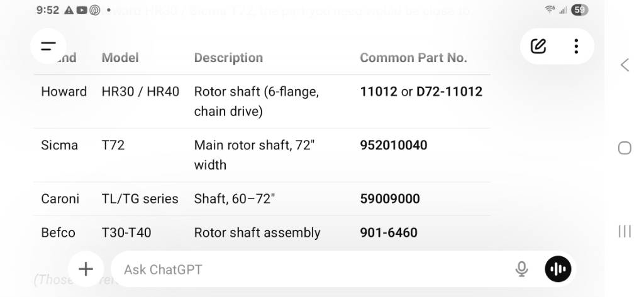
Task: Select Befco part number 901-6460
Action: coord(388,232)
